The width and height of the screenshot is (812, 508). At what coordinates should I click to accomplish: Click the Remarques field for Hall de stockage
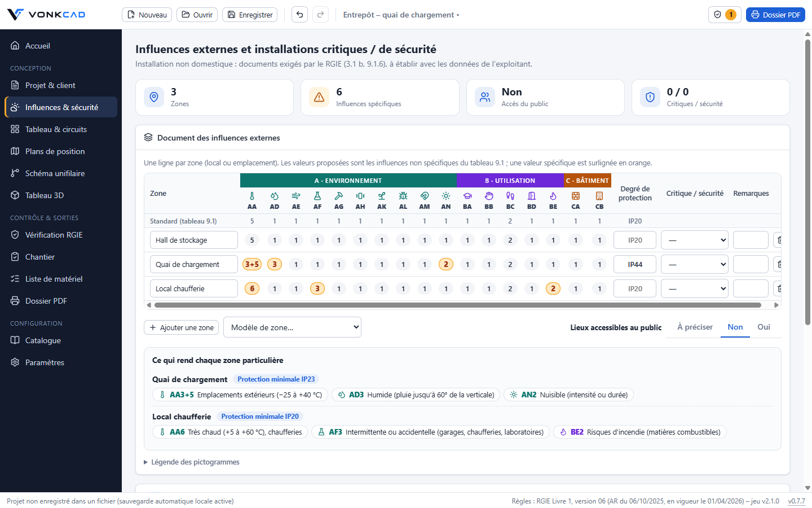(x=751, y=240)
